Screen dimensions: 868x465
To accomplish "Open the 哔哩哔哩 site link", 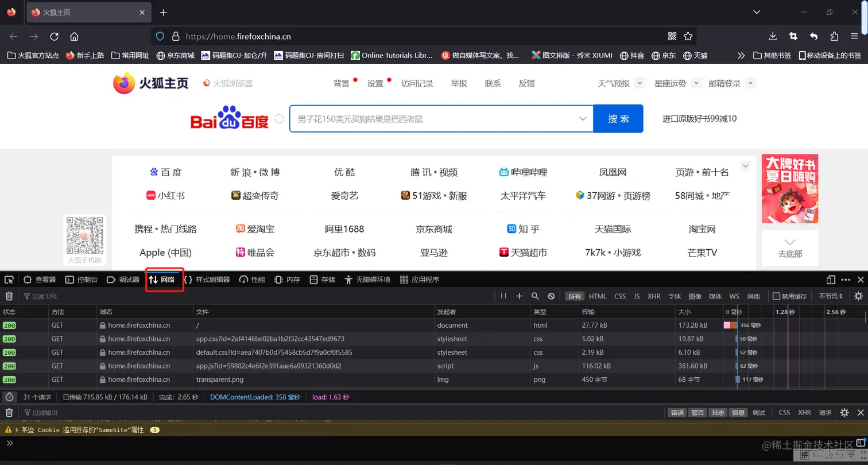I will [x=523, y=172].
